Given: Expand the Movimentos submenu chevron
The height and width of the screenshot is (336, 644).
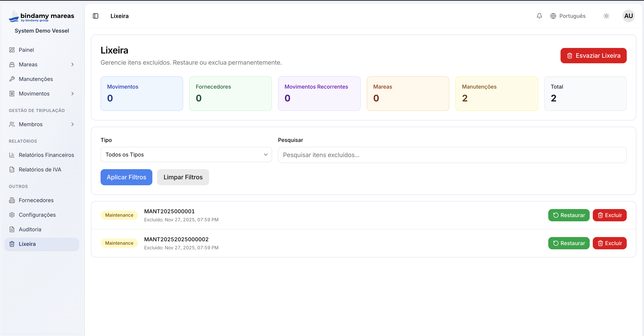Looking at the screenshot, I should 73,94.
